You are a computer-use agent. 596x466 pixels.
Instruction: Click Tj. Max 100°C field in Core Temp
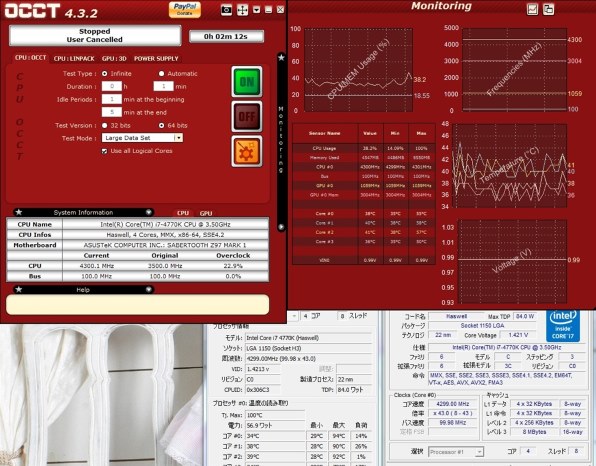275,415
